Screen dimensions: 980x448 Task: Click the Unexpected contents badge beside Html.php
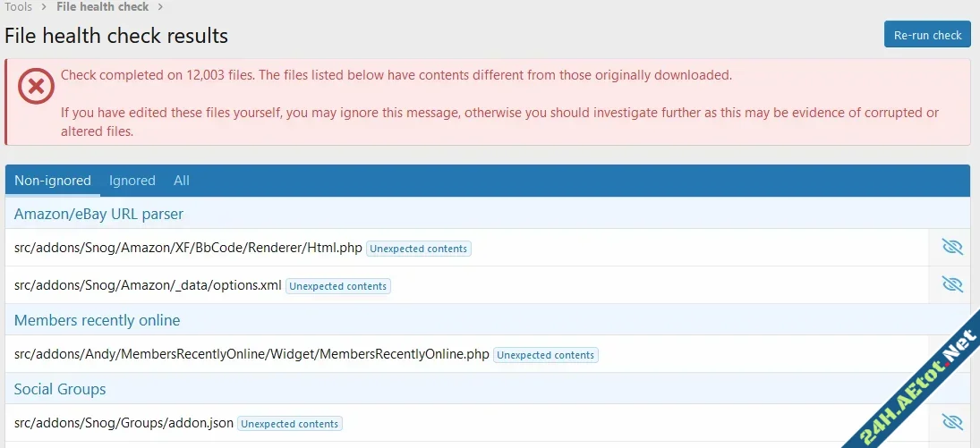[x=419, y=249]
